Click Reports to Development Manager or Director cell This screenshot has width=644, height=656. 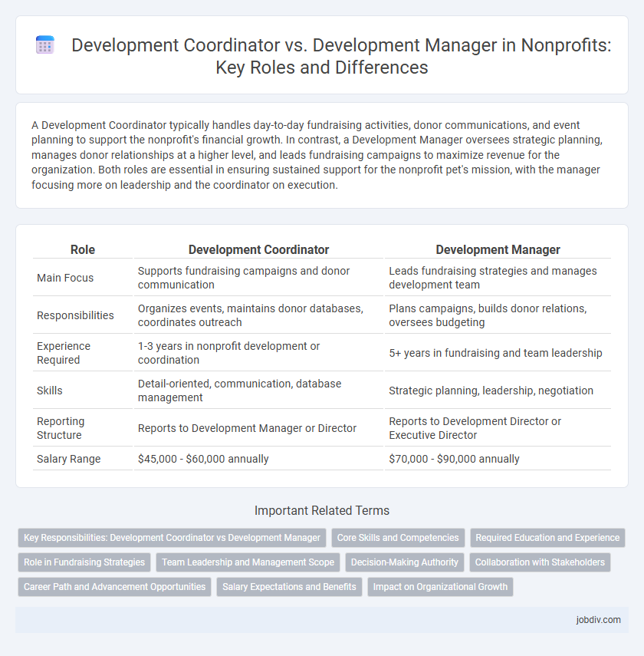(x=258, y=428)
